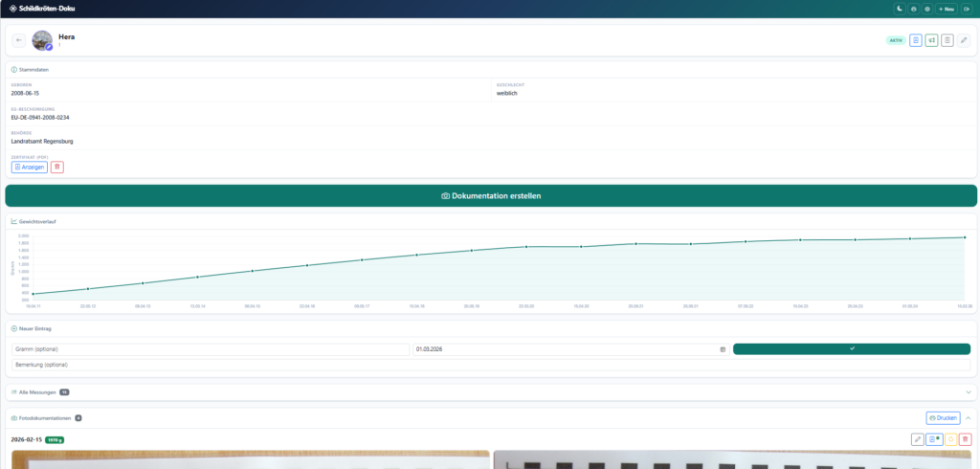
Task: Collapse the Fotodokumentationen section with the chevron
Action: (969, 417)
